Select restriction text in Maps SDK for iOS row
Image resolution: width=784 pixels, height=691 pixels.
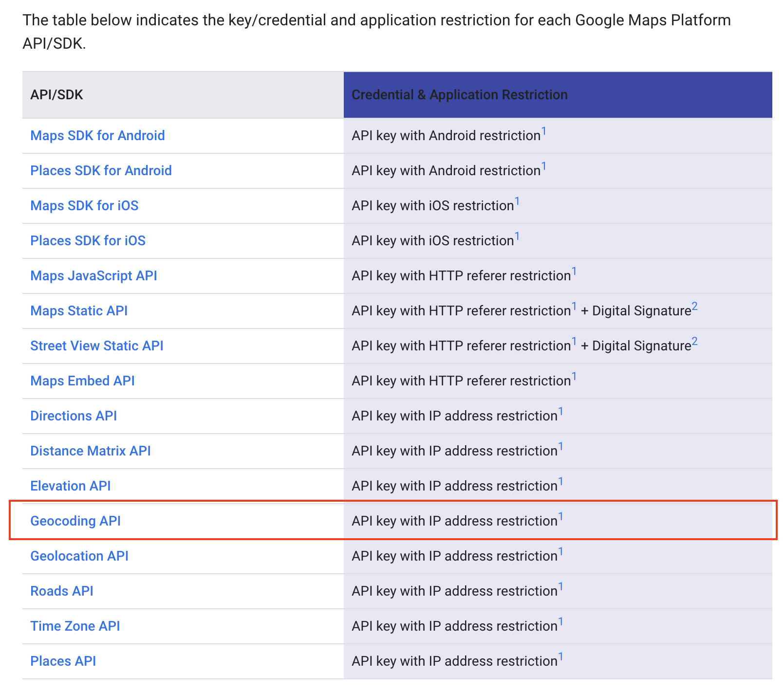click(x=433, y=205)
